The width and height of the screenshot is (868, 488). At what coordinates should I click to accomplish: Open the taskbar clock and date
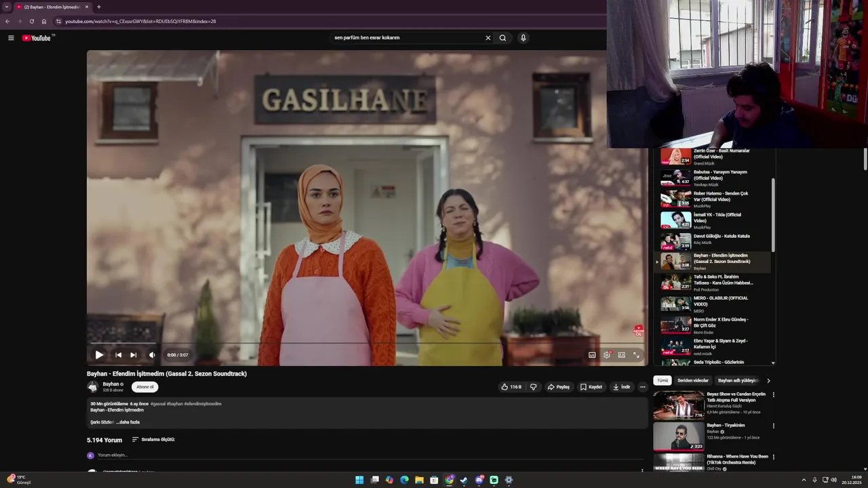tap(852, 480)
